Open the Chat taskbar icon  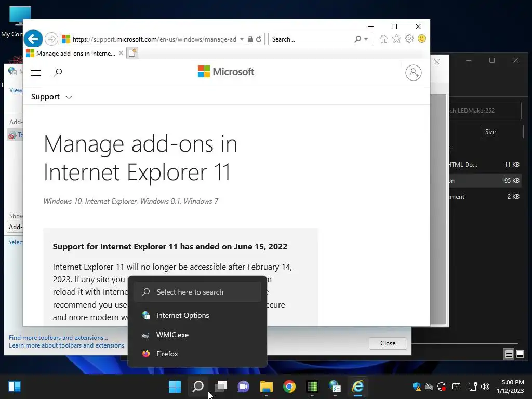coord(244,387)
